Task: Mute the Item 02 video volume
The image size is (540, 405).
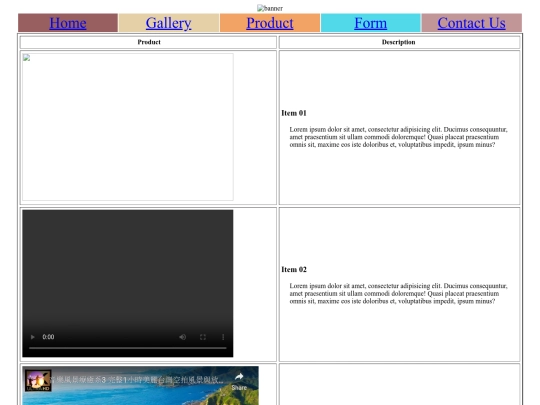Action: pos(183,337)
